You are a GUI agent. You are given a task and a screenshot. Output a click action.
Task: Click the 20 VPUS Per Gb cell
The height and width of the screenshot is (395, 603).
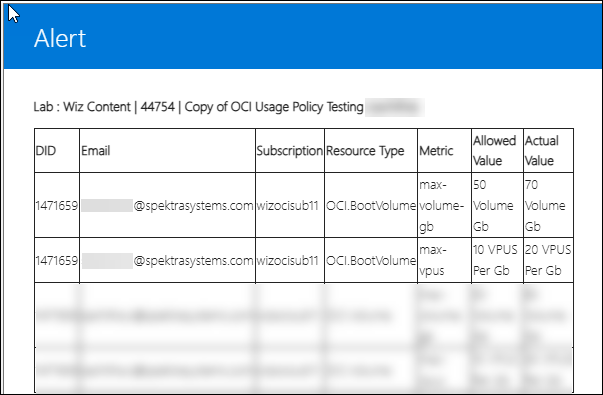pyautogui.click(x=548, y=260)
